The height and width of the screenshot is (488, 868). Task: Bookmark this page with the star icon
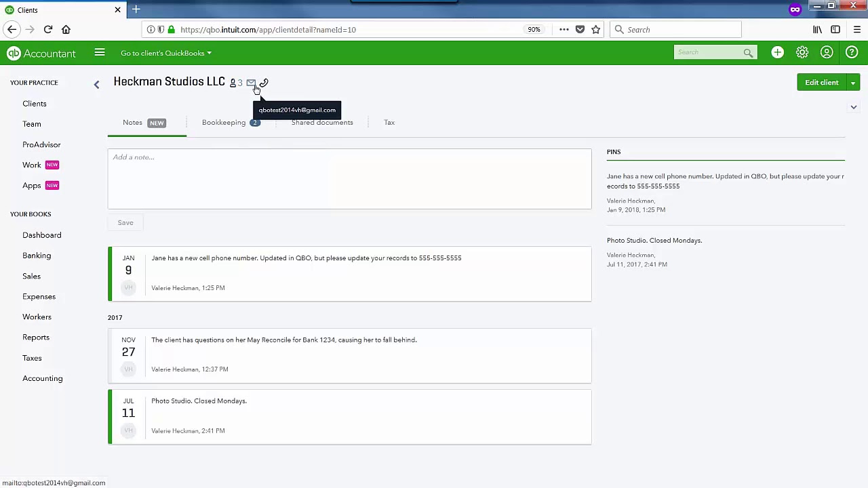coord(595,30)
